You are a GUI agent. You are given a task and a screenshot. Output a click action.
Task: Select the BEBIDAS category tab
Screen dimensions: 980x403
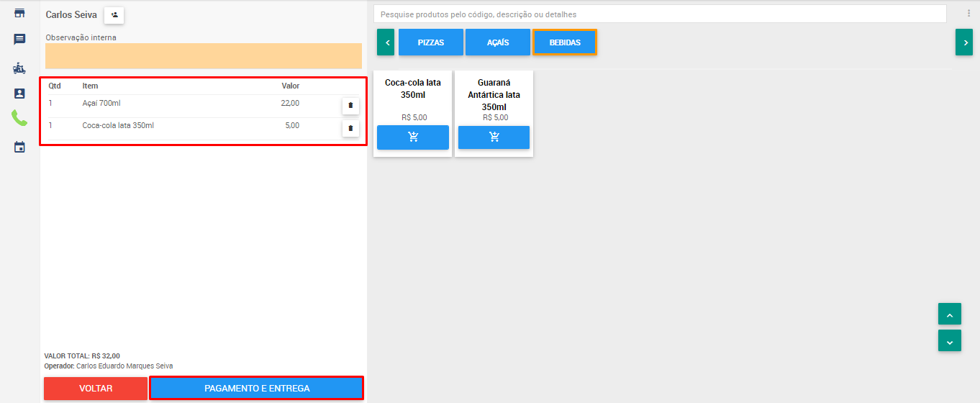coord(565,42)
